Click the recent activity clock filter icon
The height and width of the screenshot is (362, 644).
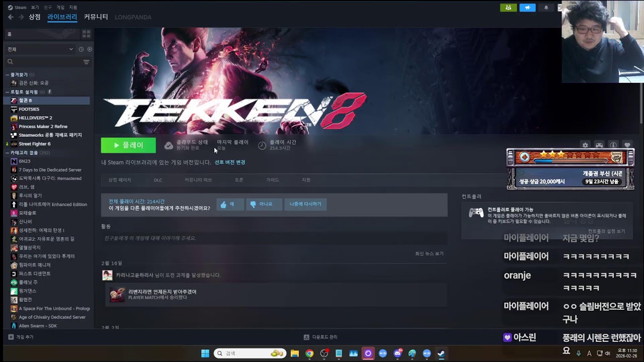point(81,49)
